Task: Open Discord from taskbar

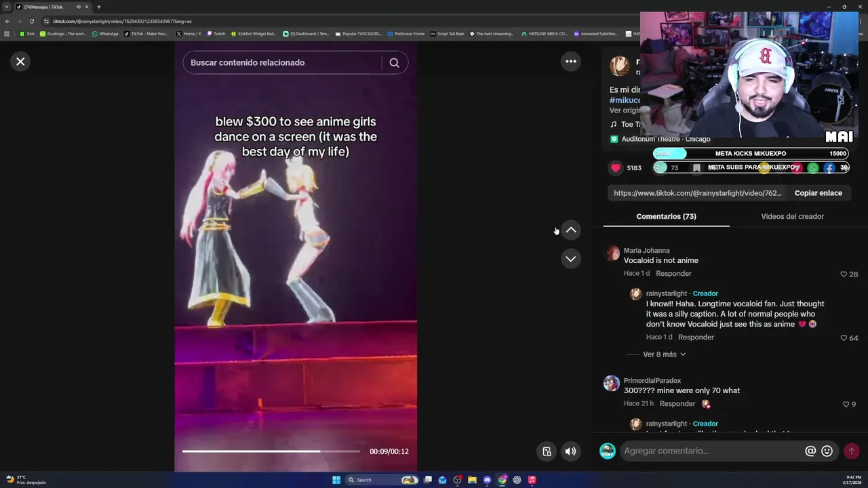Action: point(487,480)
